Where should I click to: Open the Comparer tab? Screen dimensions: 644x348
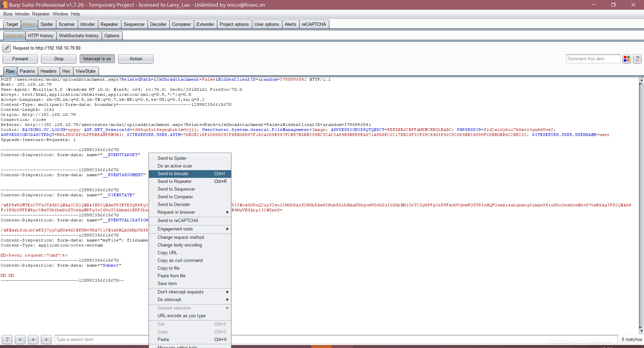pos(181,24)
